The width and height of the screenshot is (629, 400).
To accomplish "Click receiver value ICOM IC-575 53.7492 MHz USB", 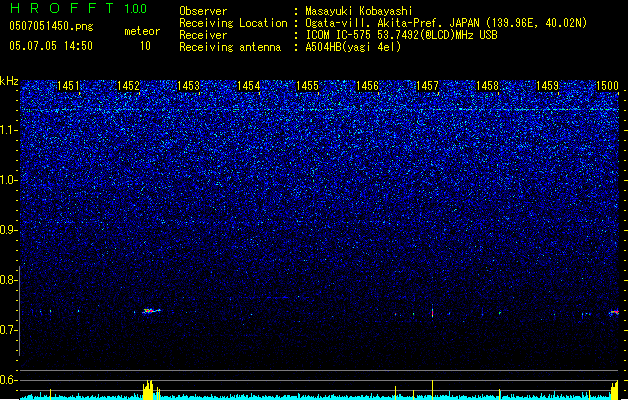I will 401,35.
